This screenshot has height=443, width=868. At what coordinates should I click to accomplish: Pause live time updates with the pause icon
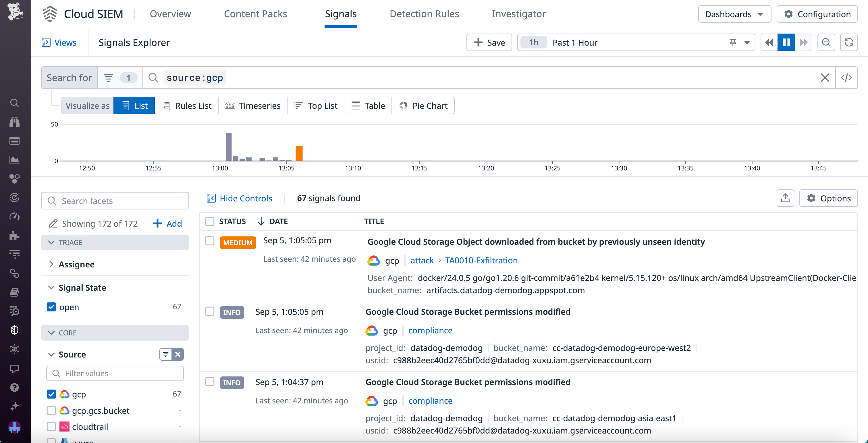tap(786, 42)
